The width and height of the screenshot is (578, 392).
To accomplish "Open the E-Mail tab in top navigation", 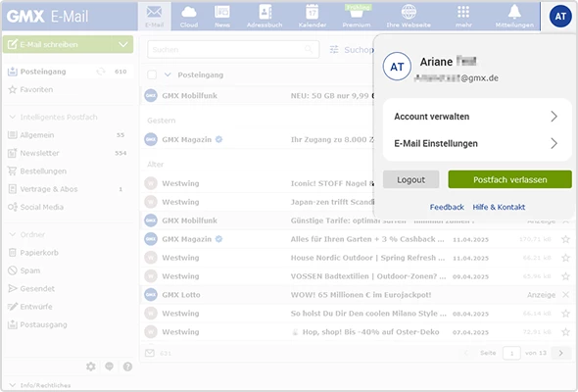I will [154, 17].
